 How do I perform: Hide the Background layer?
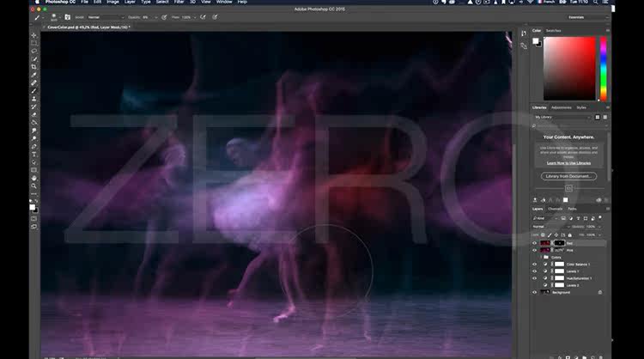[x=534, y=292]
